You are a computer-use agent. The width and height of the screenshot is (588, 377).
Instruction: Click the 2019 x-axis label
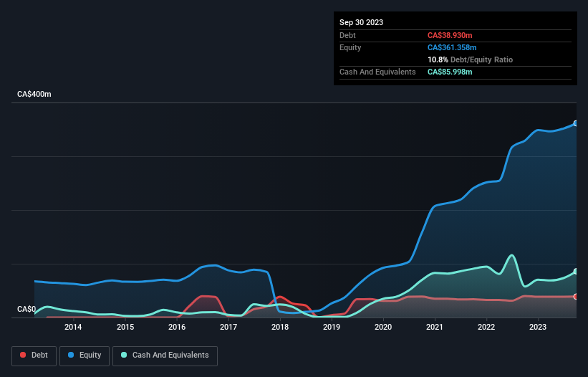coord(332,327)
